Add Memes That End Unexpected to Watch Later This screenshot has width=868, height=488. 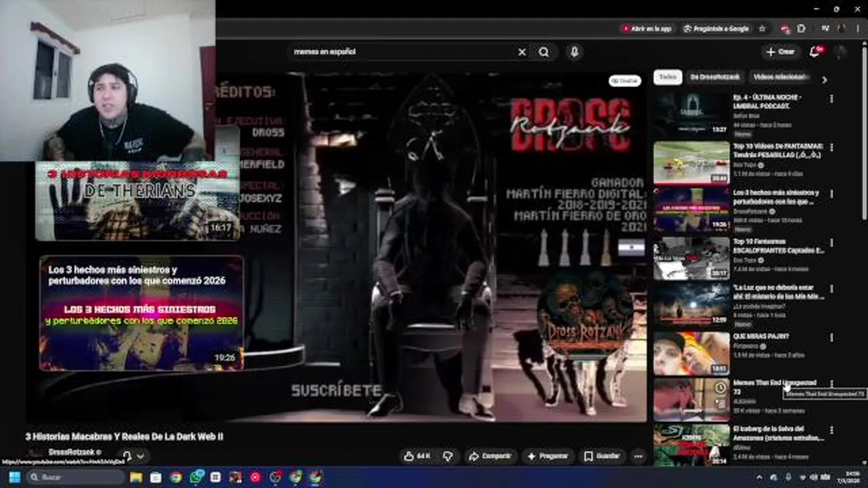pos(720,388)
